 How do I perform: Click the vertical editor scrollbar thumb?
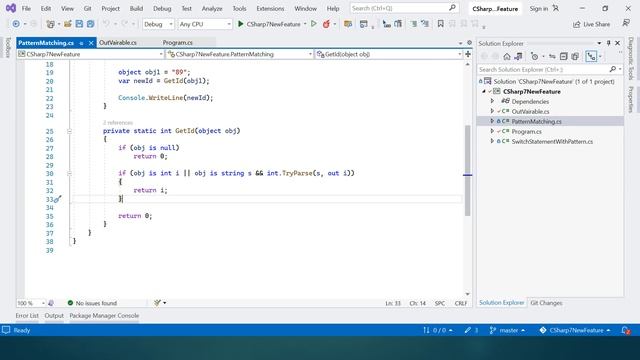(467, 171)
